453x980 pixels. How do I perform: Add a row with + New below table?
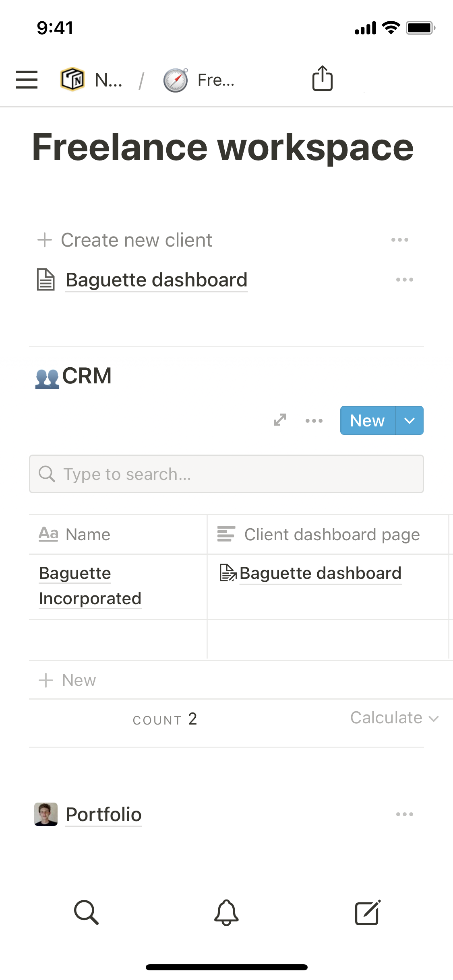[x=68, y=680]
